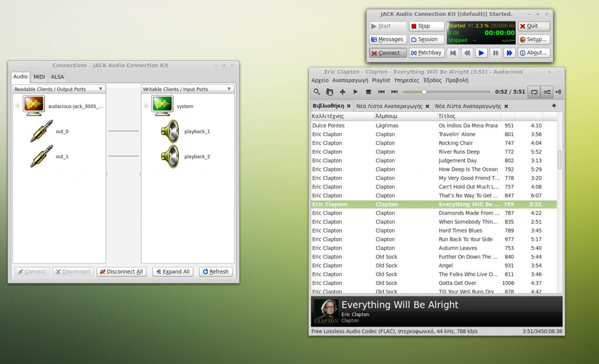Switch to the MIDI tab in Connections
Viewport: 599px width, 364px height.
click(x=39, y=77)
